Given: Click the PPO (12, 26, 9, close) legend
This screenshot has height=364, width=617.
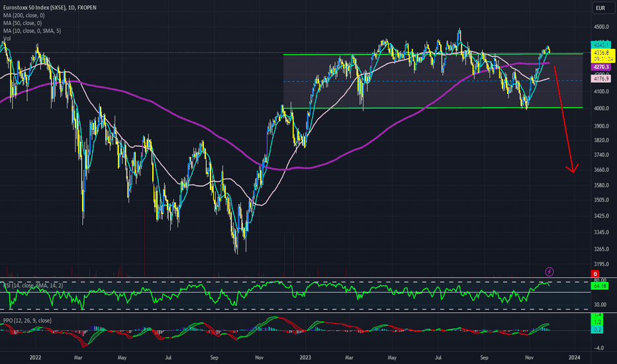Looking at the screenshot, I should pyautogui.click(x=27, y=321).
